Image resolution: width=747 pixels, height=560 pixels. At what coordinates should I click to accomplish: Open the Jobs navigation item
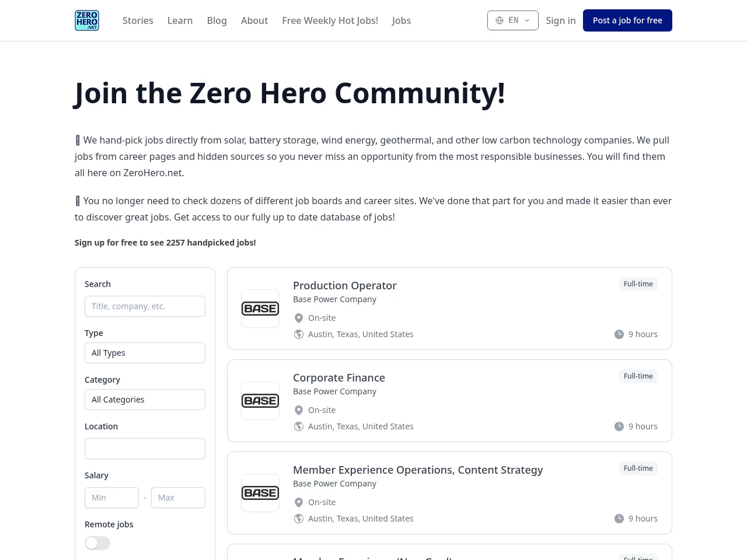[x=402, y=20]
